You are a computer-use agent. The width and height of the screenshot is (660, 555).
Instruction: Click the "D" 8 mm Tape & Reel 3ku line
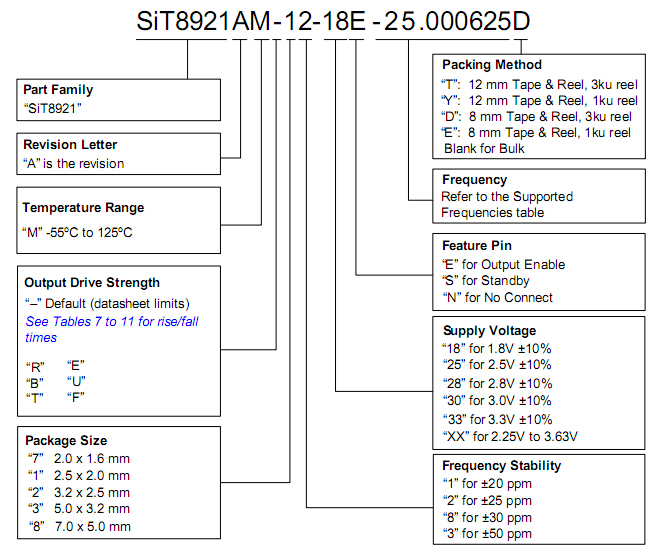click(537, 117)
